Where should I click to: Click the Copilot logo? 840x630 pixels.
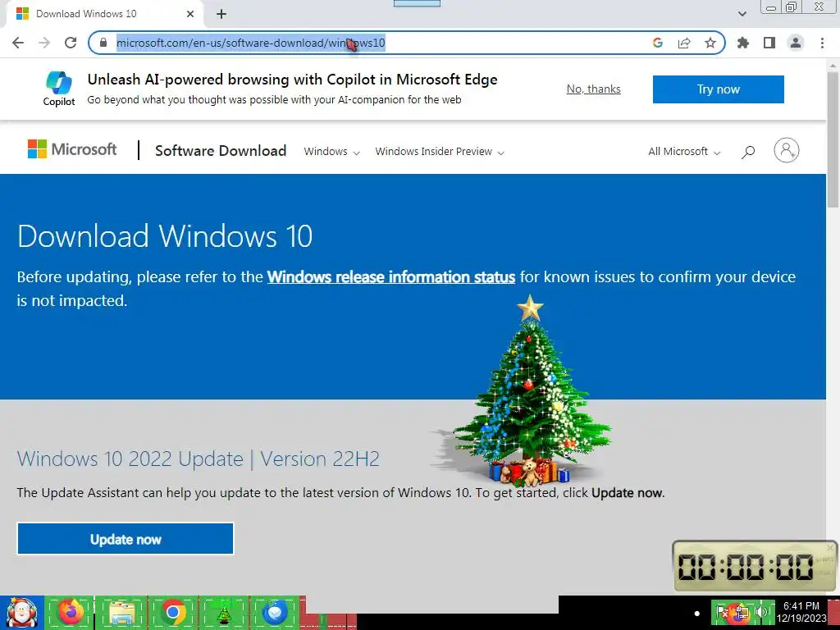(59, 89)
